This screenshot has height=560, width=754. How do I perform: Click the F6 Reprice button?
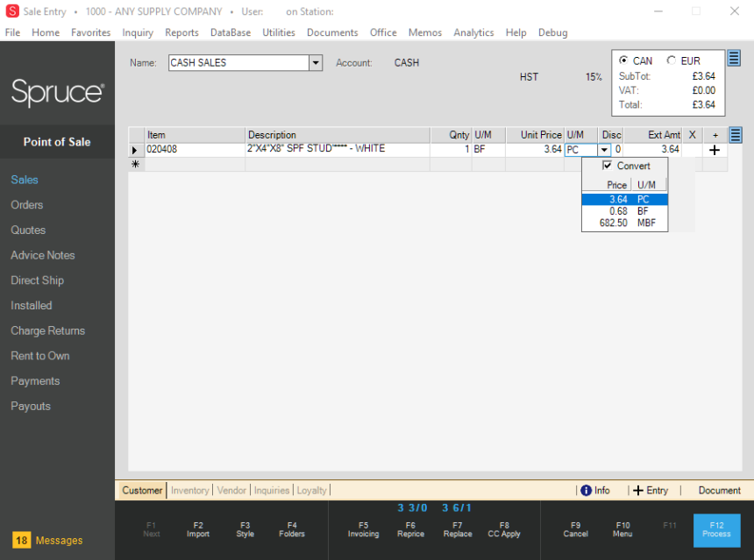coord(410,529)
